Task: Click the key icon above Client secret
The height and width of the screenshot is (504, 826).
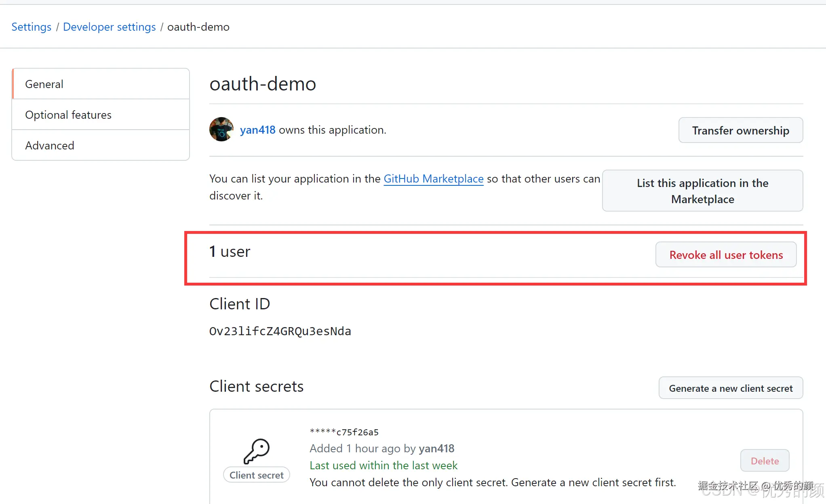Action: tap(257, 451)
